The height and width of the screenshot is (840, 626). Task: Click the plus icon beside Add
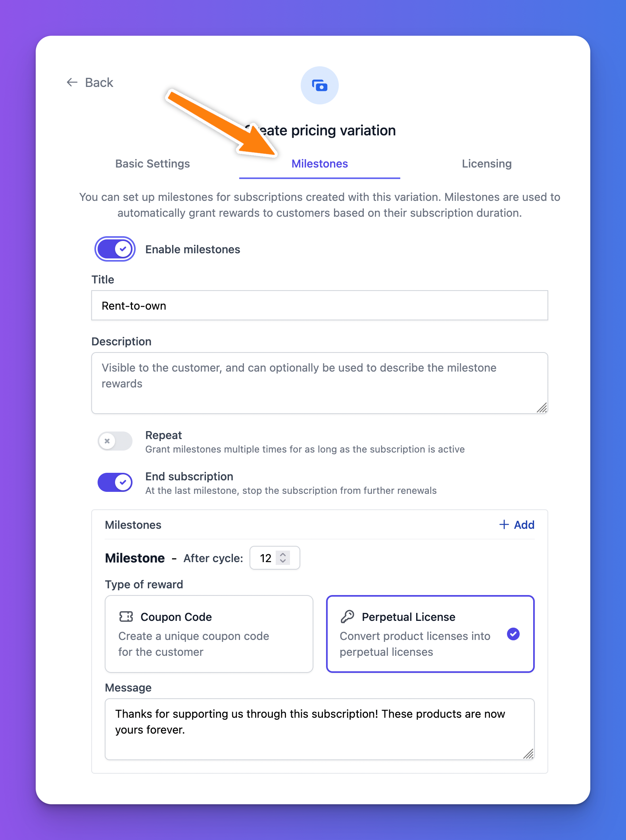click(504, 524)
